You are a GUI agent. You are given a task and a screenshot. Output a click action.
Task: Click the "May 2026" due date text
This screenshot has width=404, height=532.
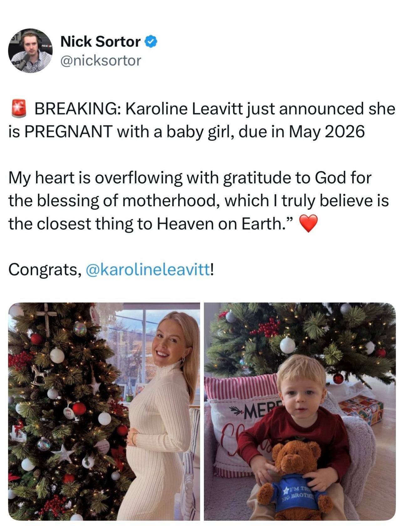coord(326,132)
